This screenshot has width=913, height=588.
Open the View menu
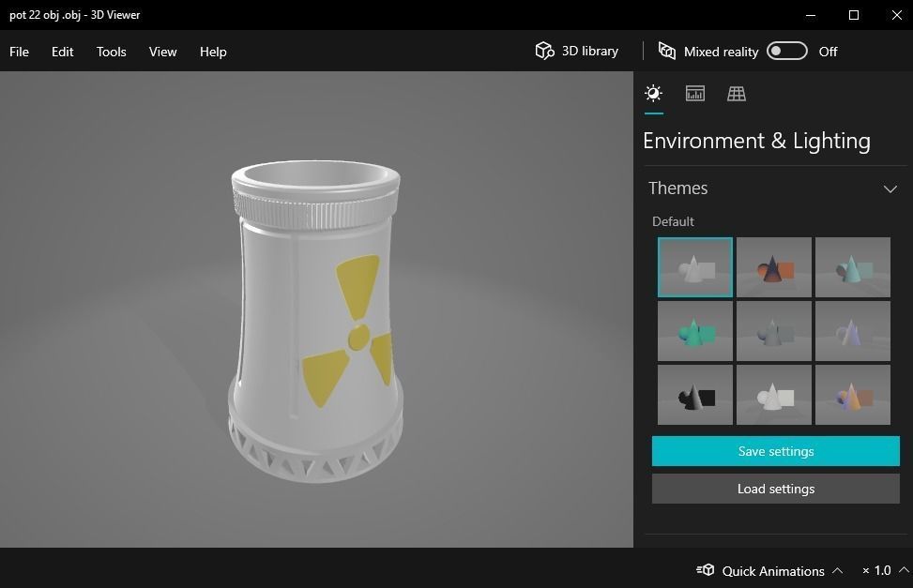(x=162, y=52)
